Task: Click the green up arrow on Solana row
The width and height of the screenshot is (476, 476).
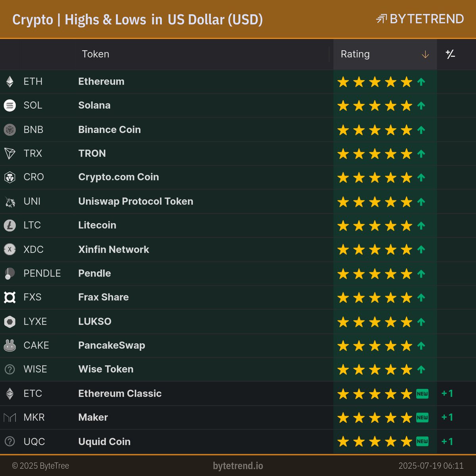Action: tap(421, 106)
